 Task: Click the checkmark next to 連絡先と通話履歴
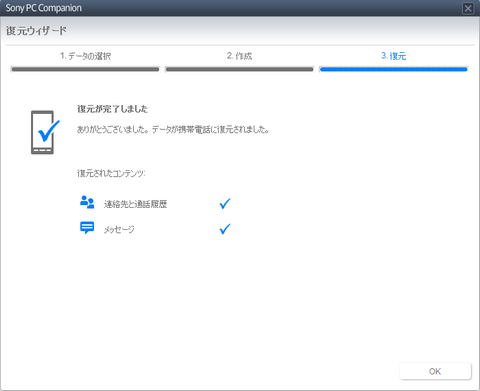tap(225, 203)
